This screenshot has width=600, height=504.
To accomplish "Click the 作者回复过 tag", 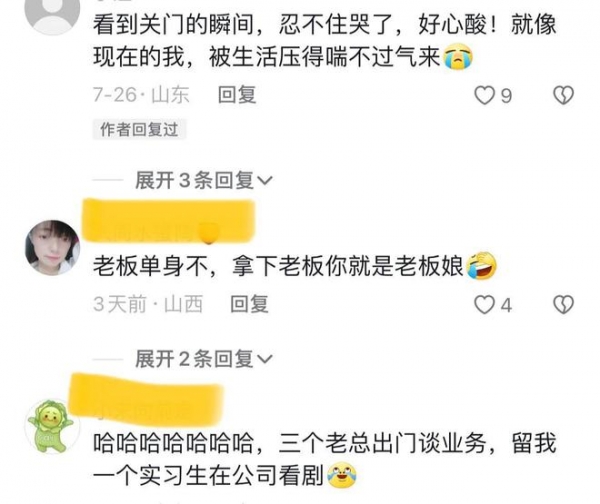I will pyautogui.click(x=139, y=129).
